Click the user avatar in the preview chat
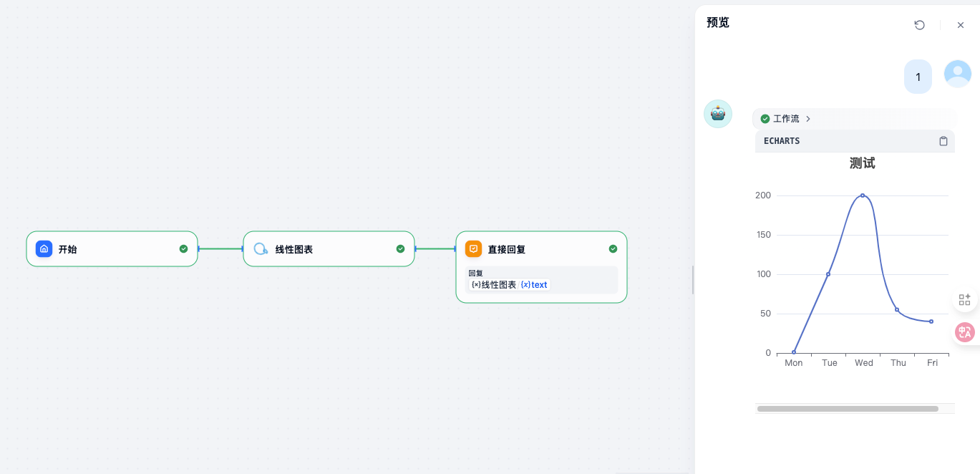The image size is (980, 474). [x=958, y=74]
